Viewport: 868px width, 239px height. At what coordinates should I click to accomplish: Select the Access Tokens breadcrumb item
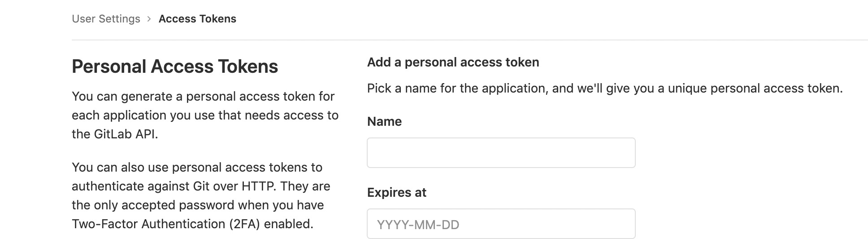tap(197, 19)
